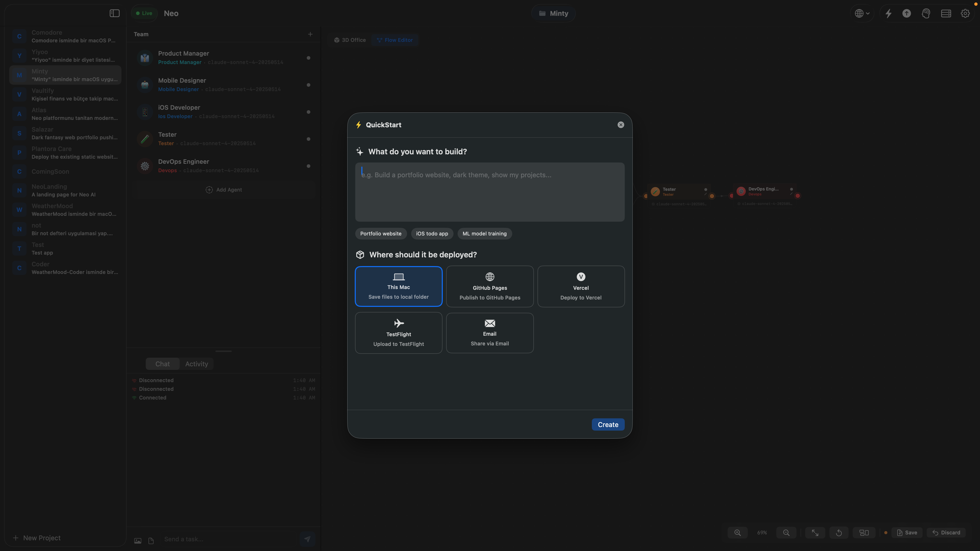Viewport: 980px width, 551px height.
Task: Select Email deployment option
Action: coord(490,333)
